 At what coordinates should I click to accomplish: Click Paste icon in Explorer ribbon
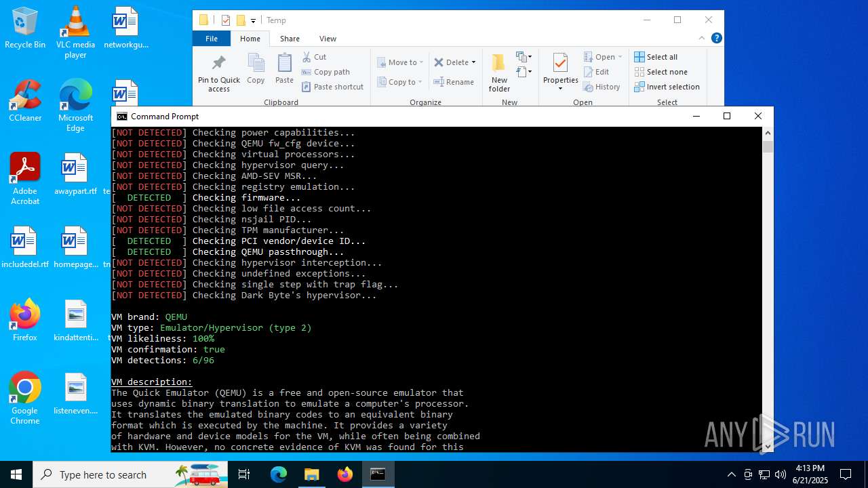pos(284,69)
